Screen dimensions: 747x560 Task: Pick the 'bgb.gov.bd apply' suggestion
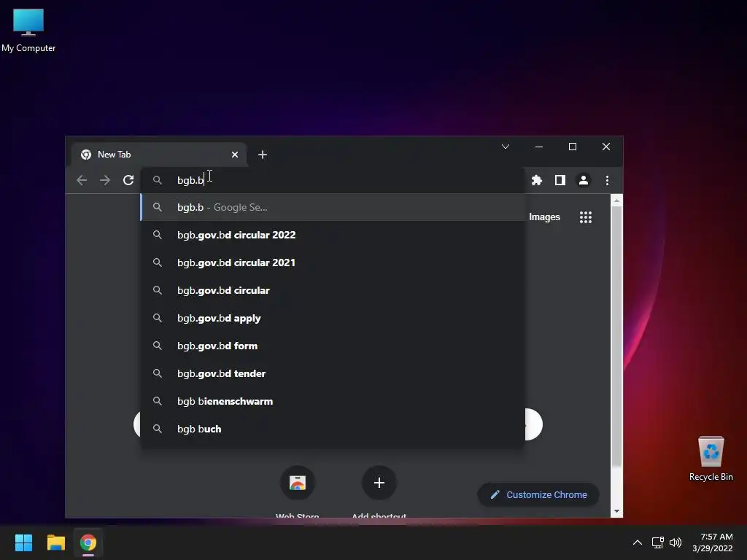[333, 318]
